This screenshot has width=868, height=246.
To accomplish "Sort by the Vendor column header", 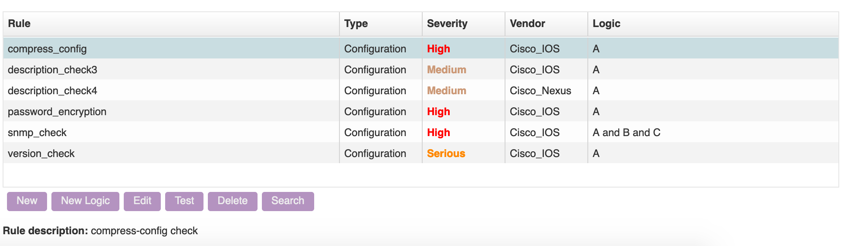I will click(527, 24).
